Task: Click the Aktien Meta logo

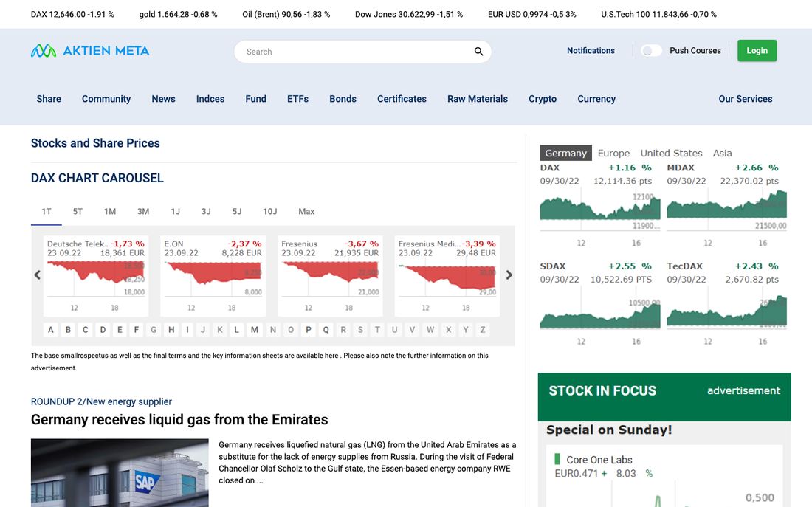Action: tap(90, 51)
